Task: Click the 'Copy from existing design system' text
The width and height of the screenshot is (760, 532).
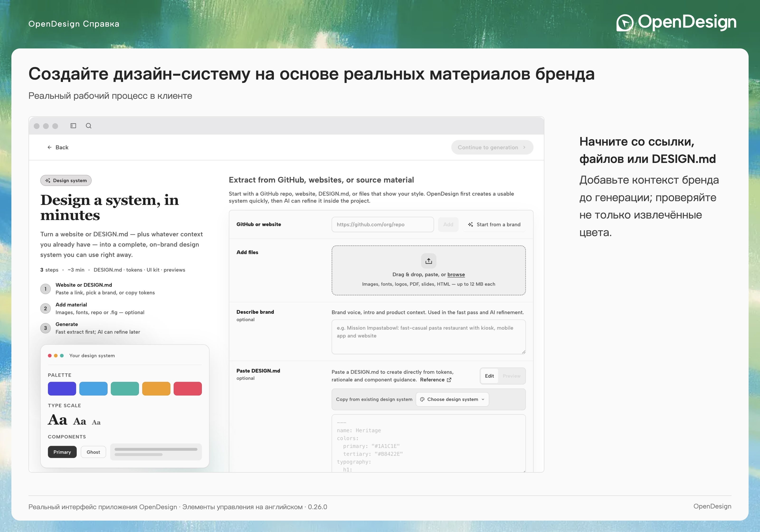Action: [374, 399]
